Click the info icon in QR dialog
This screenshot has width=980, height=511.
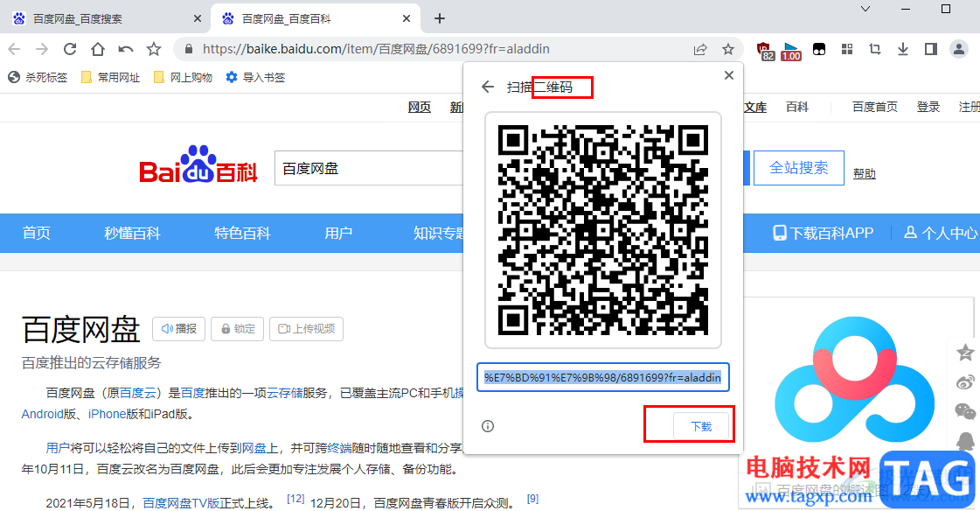point(488,426)
